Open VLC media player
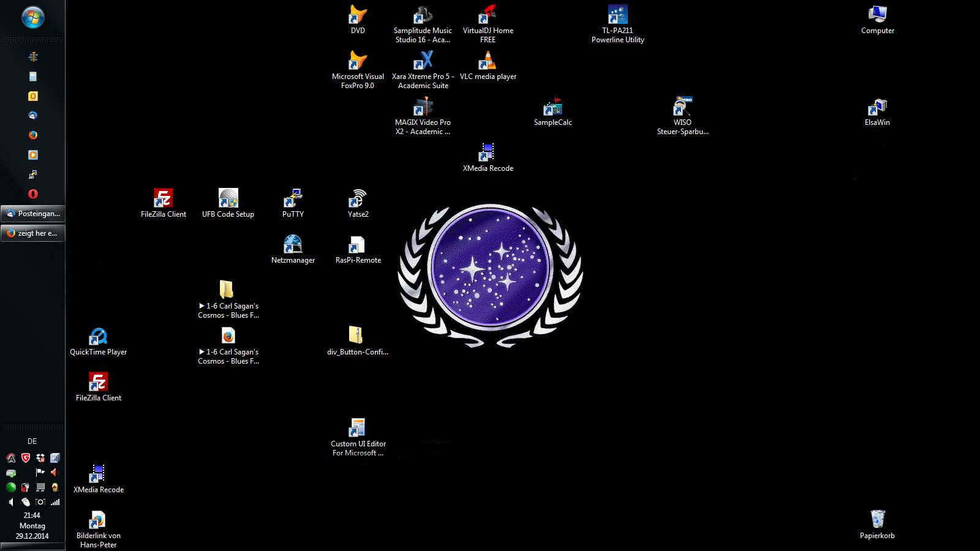Image resolution: width=980 pixels, height=551 pixels. [488, 66]
